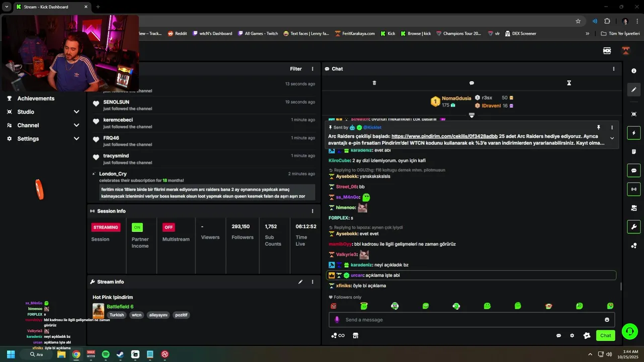Open the green headset support bubble

pos(629,331)
